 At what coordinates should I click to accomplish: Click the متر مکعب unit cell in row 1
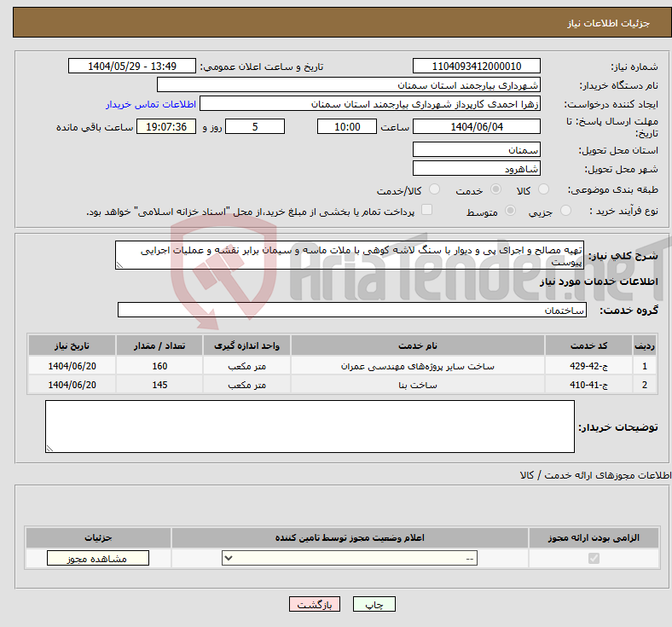(x=246, y=366)
